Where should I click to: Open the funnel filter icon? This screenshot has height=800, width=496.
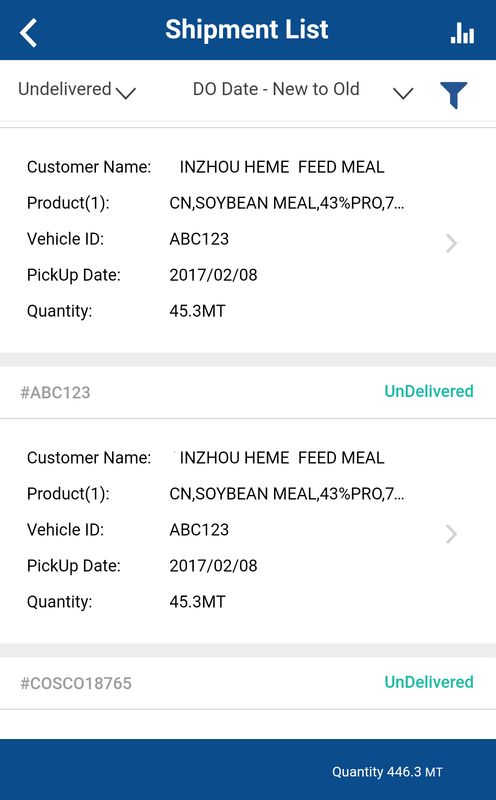pyautogui.click(x=453, y=95)
